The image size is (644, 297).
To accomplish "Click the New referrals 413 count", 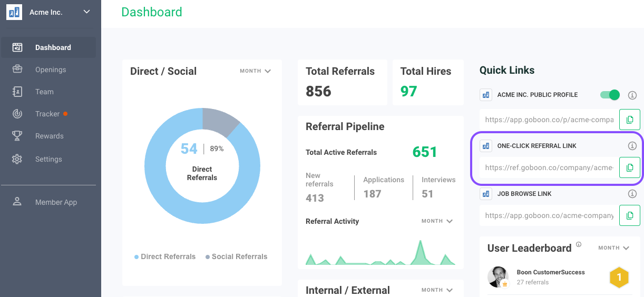I will [315, 198].
